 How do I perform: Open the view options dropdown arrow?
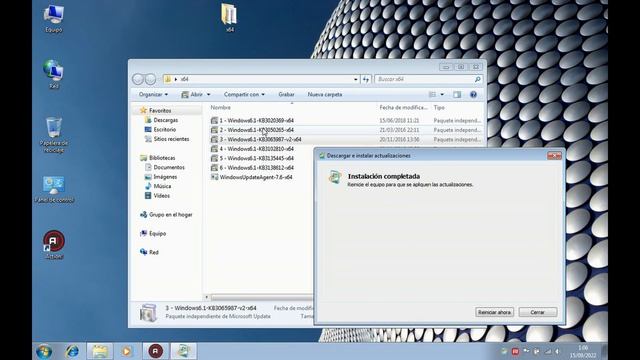point(442,95)
